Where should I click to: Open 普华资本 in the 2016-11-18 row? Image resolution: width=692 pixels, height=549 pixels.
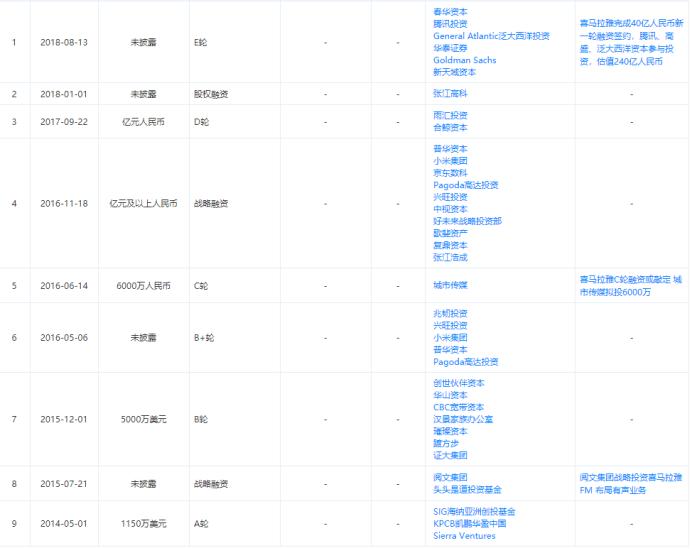pos(450,149)
